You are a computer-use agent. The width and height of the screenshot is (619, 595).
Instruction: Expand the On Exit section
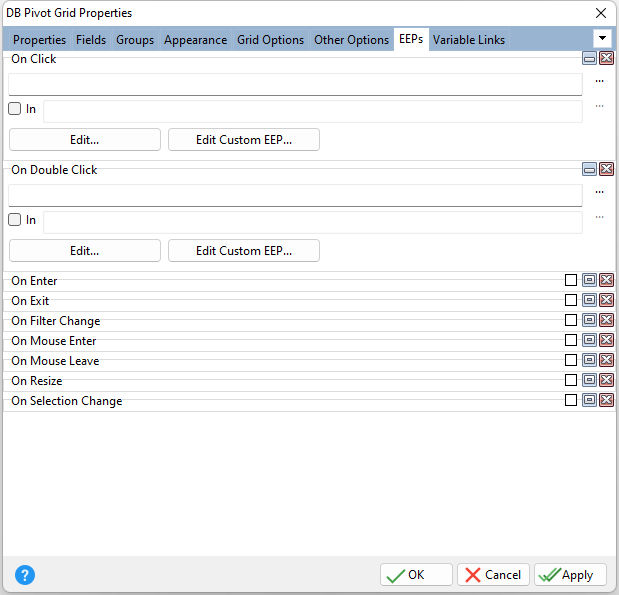tap(589, 300)
